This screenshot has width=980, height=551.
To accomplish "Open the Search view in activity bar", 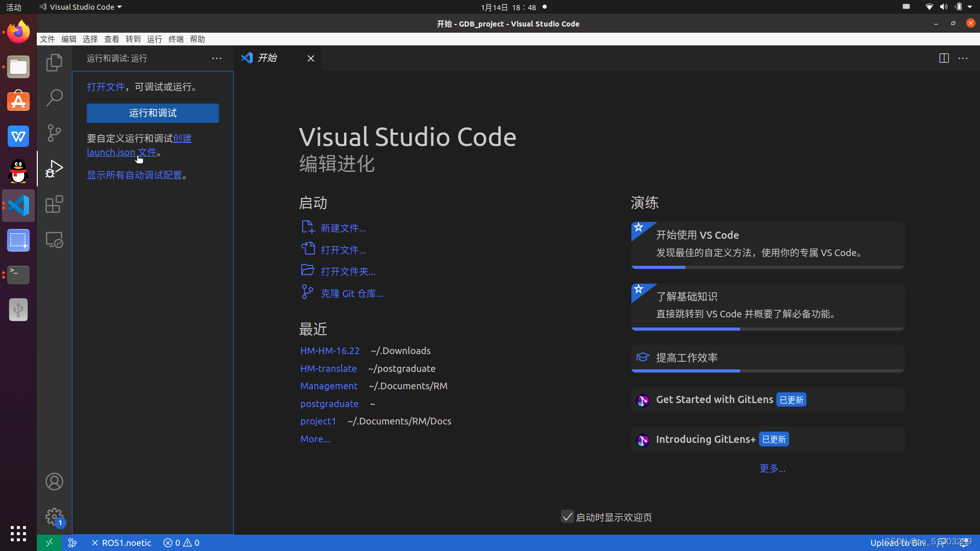I will pos(54,97).
